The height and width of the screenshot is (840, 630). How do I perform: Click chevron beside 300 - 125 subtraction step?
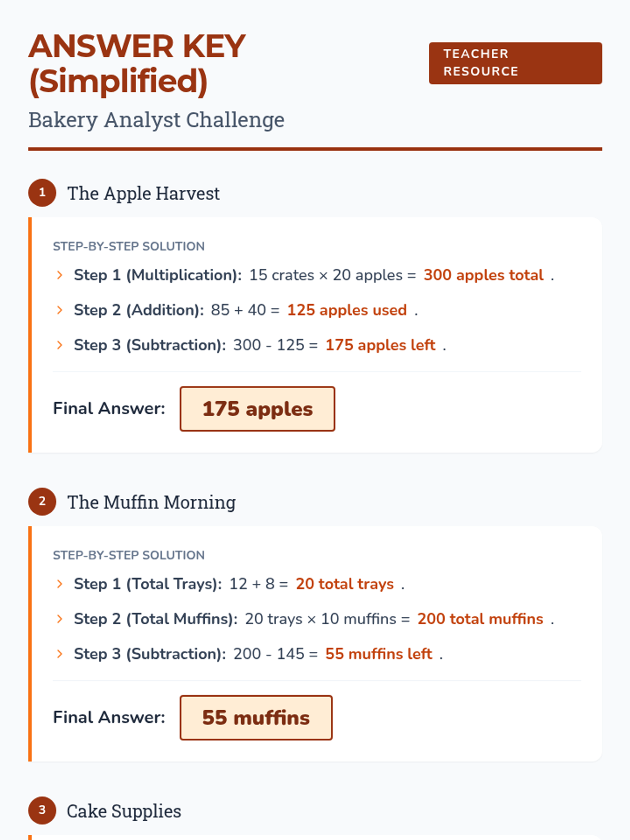click(59, 345)
